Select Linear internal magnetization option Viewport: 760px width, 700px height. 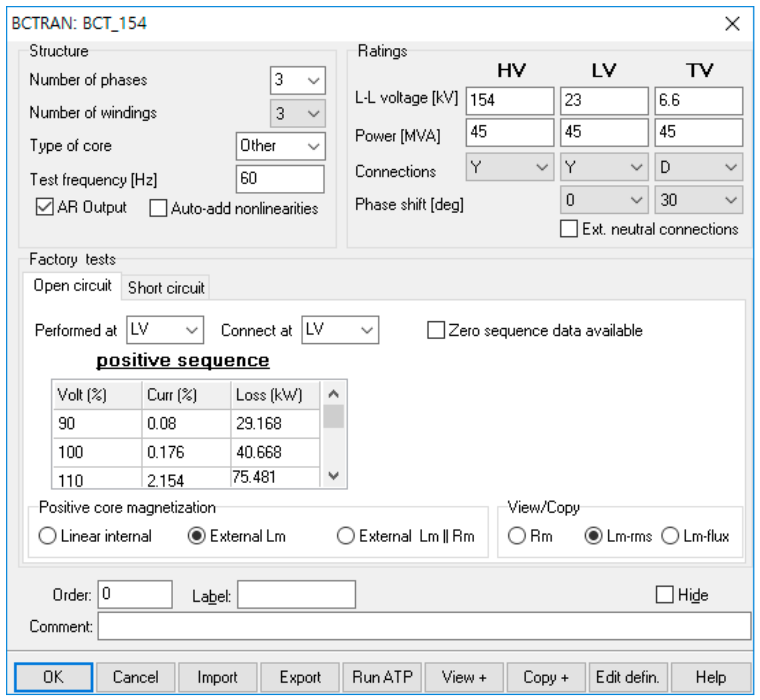coord(47,536)
